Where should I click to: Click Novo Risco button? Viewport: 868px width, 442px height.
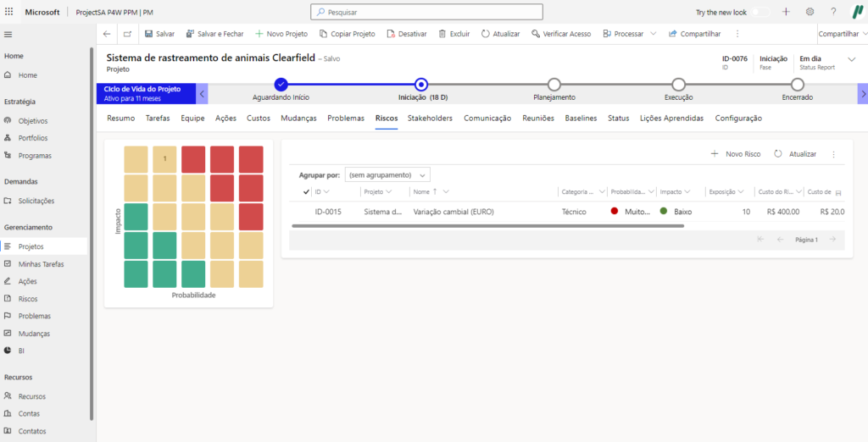point(736,154)
